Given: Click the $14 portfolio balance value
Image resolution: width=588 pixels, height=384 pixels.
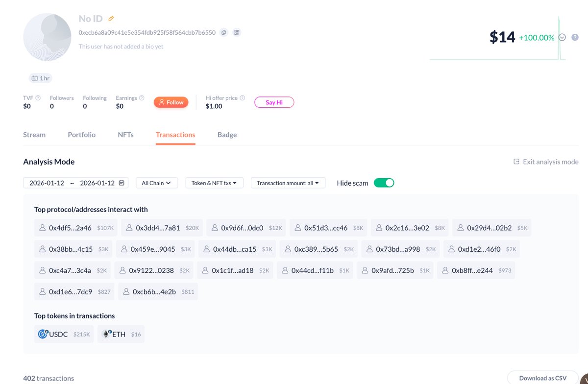Looking at the screenshot, I should tap(502, 37).
